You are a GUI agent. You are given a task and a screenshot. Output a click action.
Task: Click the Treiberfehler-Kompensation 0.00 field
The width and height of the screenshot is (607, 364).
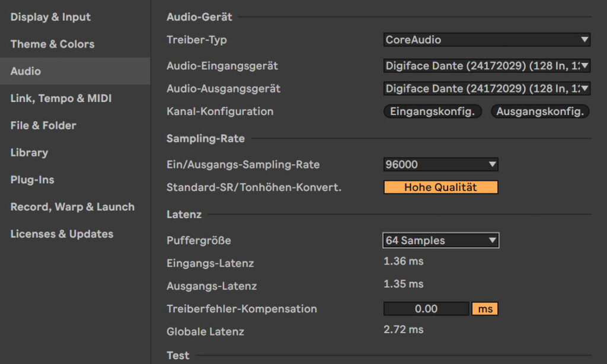[426, 309]
